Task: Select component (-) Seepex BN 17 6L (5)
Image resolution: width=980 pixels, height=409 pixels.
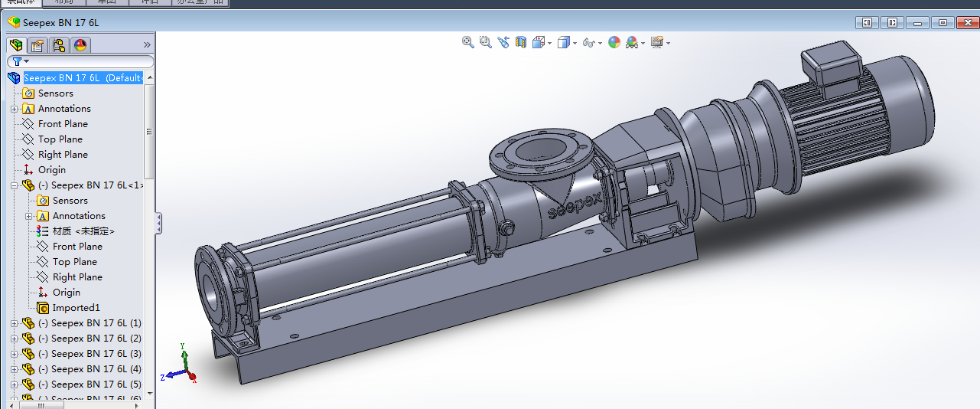Action: click(x=90, y=384)
